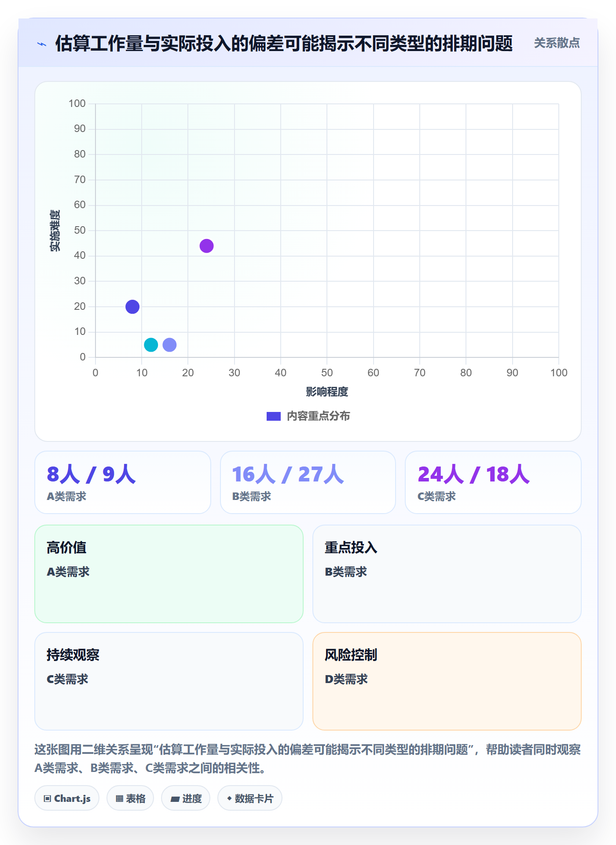Click the square icon in the Chart.js chip

pyautogui.click(x=48, y=798)
